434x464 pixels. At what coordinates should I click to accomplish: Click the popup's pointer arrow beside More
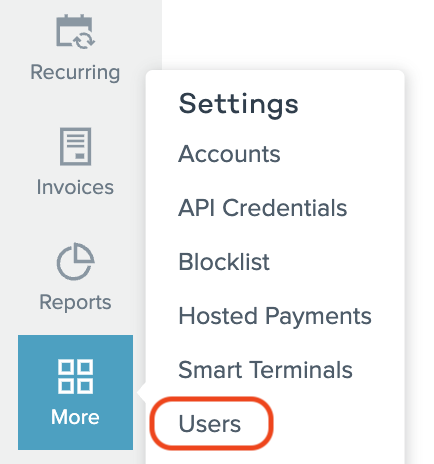(x=141, y=392)
